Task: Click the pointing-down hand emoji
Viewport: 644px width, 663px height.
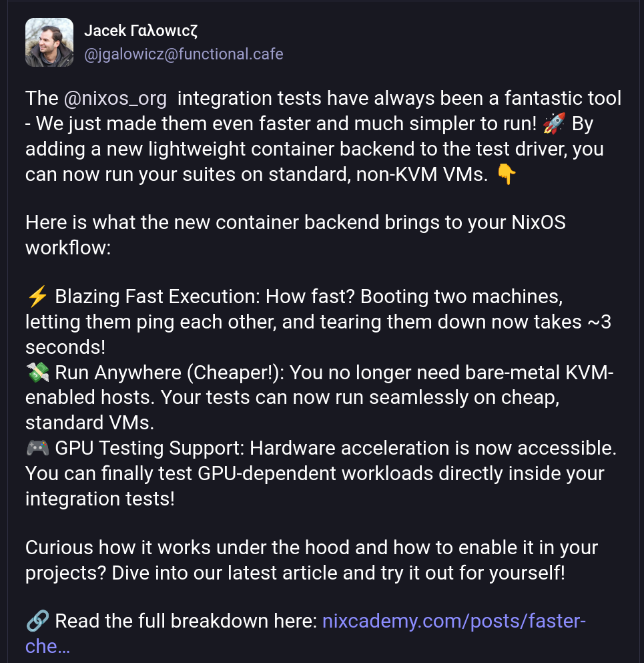Action: (x=507, y=174)
